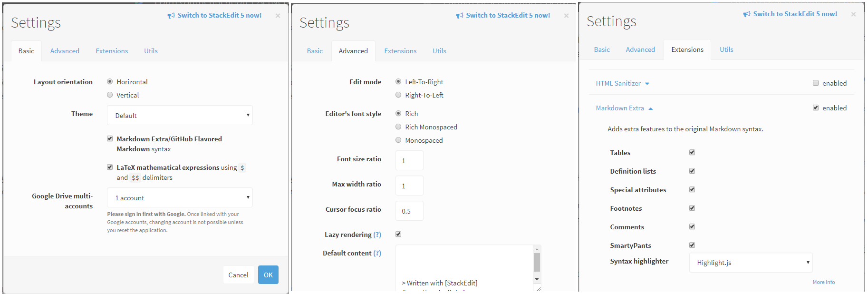Click the OK button
This screenshot has height=294, width=868.
click(x=268, y=274)
